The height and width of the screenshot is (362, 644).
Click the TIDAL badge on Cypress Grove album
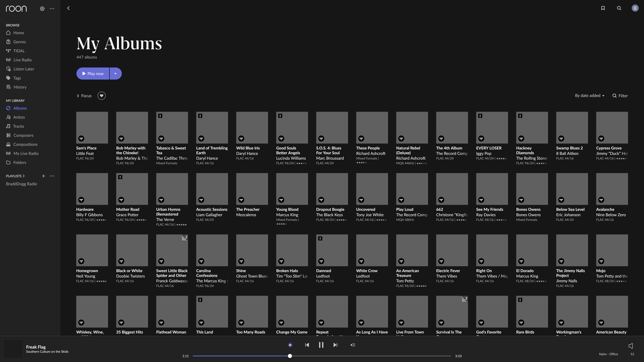(x=601, y=138)
